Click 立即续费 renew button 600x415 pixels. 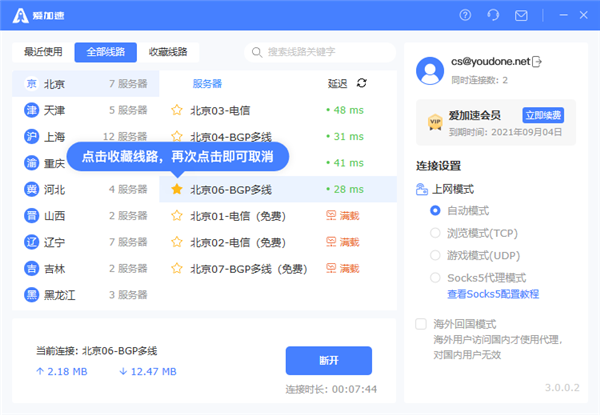pos(543,115)
